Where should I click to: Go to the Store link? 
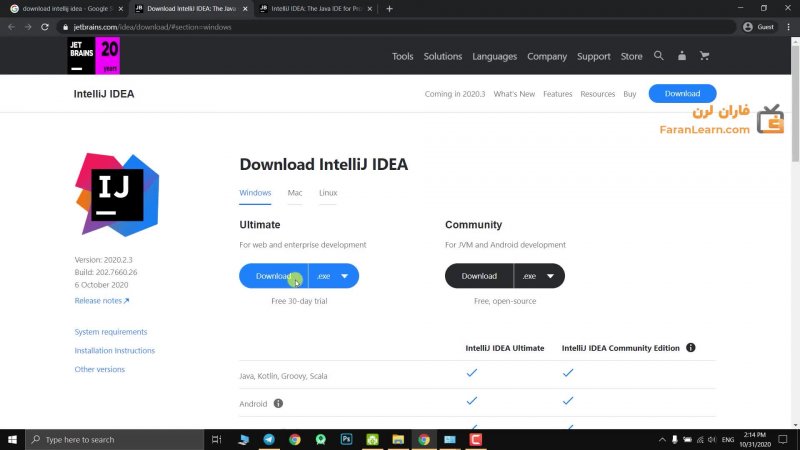632,56
